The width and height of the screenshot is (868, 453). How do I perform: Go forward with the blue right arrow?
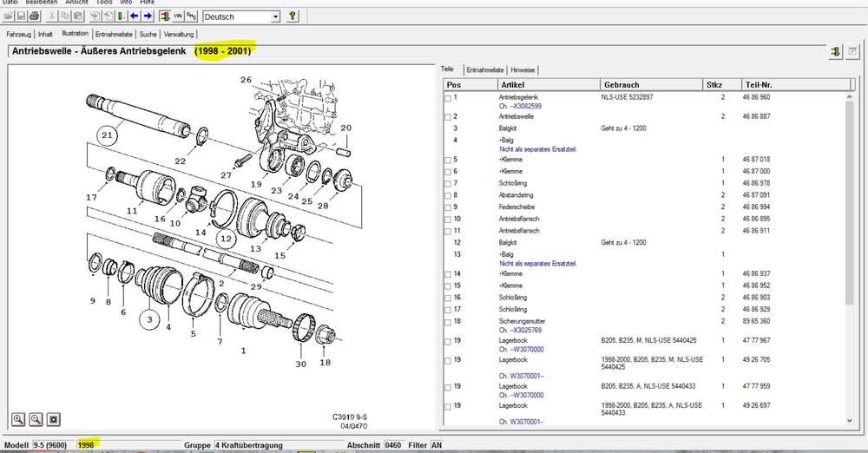pos(148,16)
